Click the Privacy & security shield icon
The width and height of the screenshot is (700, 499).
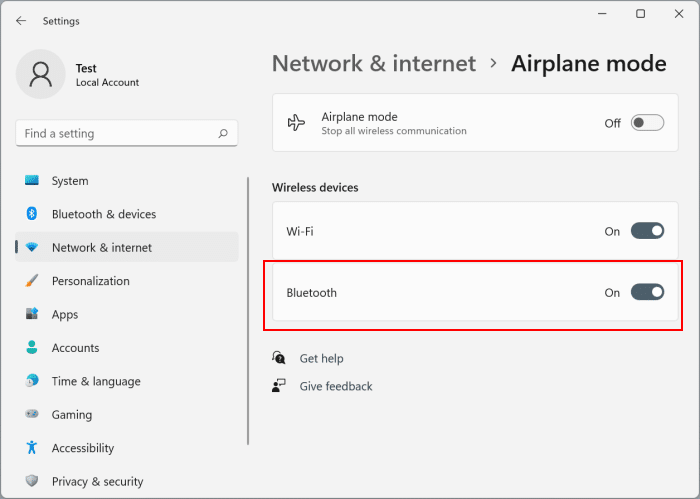[x=32, y=481]
